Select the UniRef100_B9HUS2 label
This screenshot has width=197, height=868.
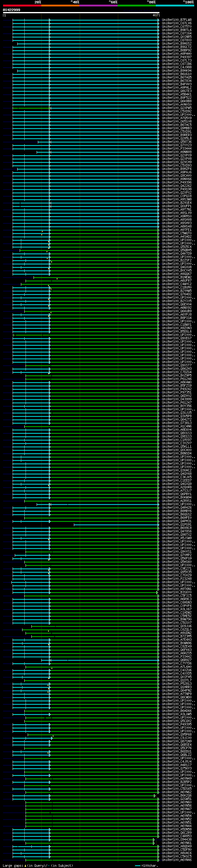pyautogui.click(x=177, y=43)
